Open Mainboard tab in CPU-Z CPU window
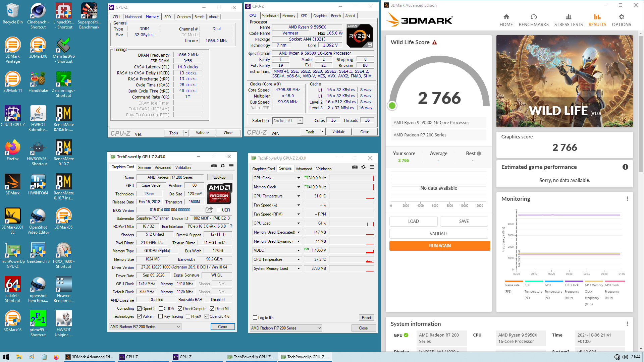 coord(270,16)
